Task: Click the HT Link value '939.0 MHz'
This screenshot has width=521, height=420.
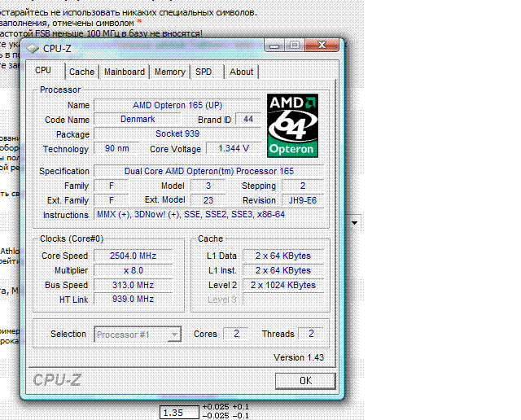Action: click(x=134, y=299)
